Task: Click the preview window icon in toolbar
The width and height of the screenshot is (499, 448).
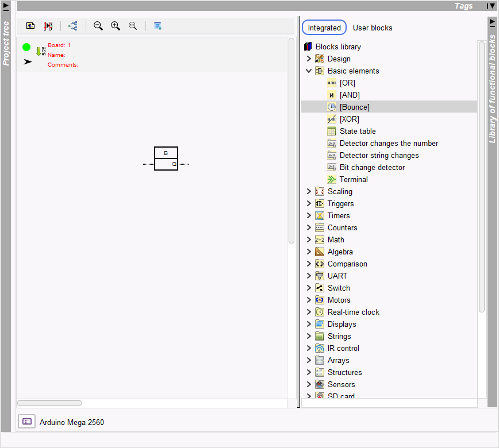Action: click(158, 26)
